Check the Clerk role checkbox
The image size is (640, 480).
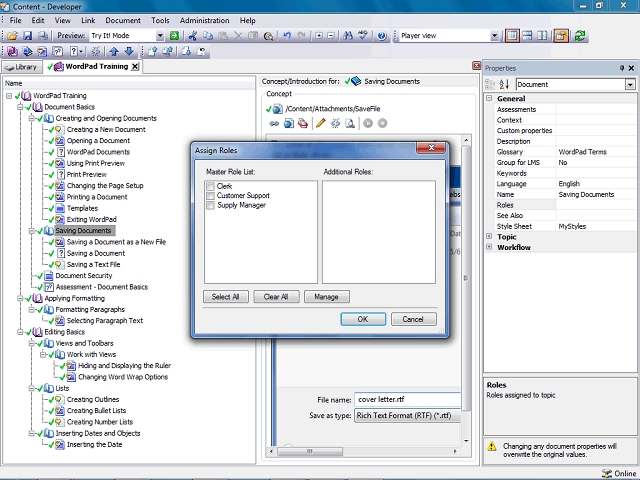point(211,187)
